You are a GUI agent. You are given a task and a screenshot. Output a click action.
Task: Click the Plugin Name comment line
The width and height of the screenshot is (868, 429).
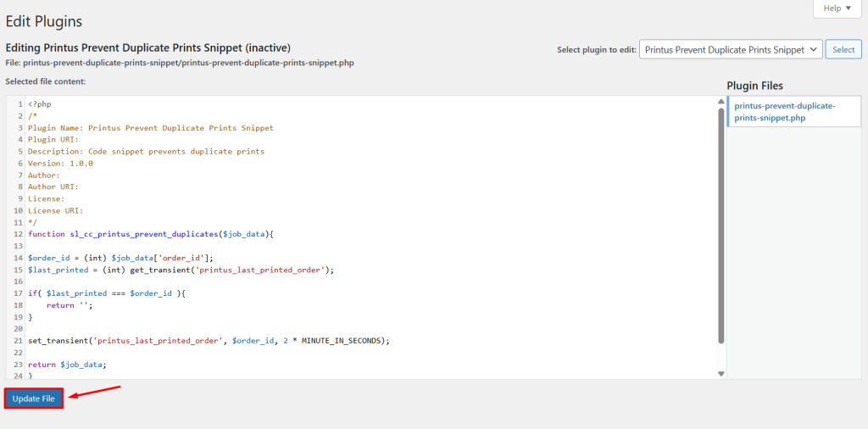[x=150, y=128]
